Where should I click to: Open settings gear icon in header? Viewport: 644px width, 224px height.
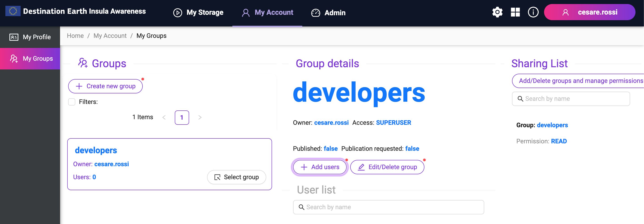tap(497, 12)
